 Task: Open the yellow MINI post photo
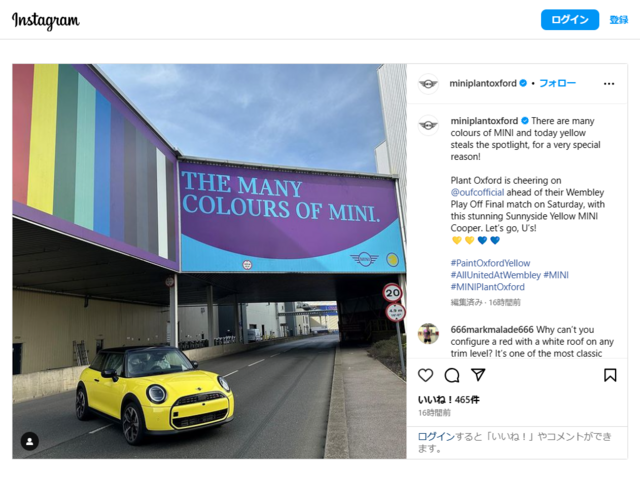click(x=209, y=261)
